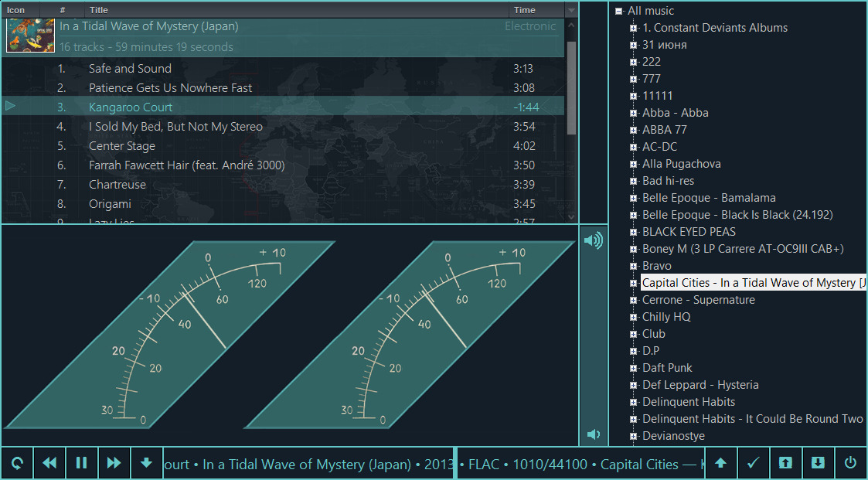Skip to the next track
Screen dimensions: 868x480
pos(114,463)
